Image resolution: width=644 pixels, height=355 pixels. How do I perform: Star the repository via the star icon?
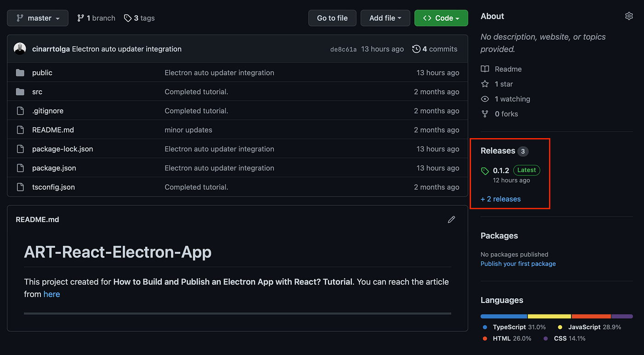[x=484, y=84]
